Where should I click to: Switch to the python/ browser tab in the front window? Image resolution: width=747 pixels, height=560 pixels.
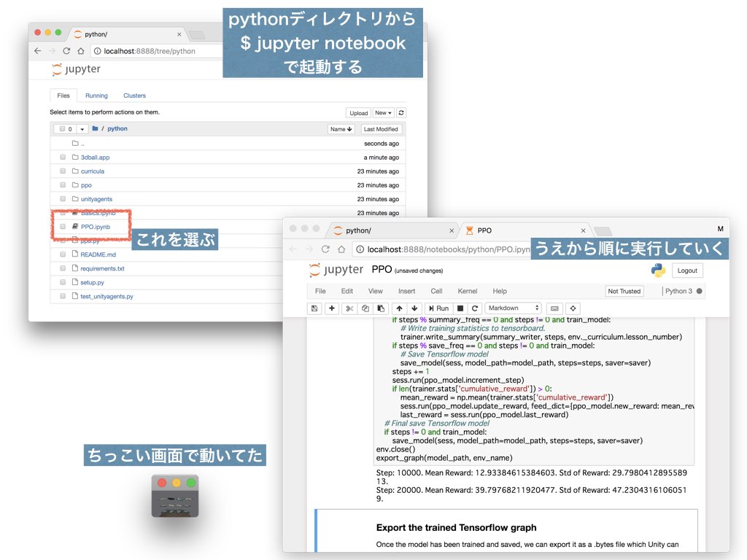[392, 230]
